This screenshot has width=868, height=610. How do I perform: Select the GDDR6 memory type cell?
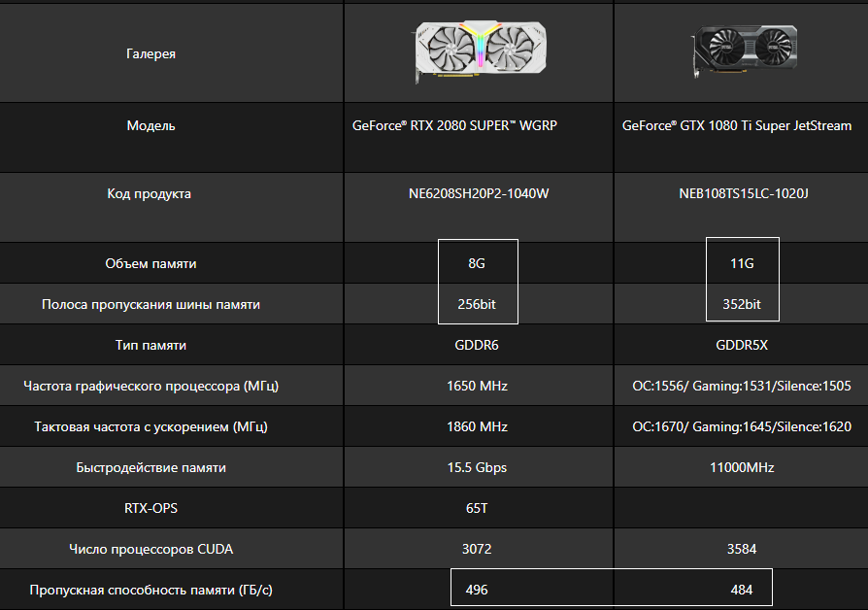(477, 345)
